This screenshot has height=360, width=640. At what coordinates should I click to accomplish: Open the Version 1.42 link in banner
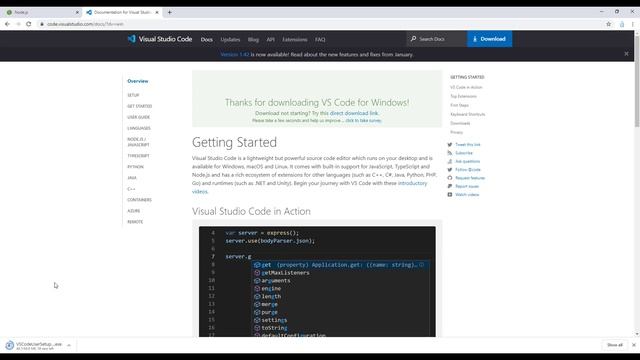point(235,54)
